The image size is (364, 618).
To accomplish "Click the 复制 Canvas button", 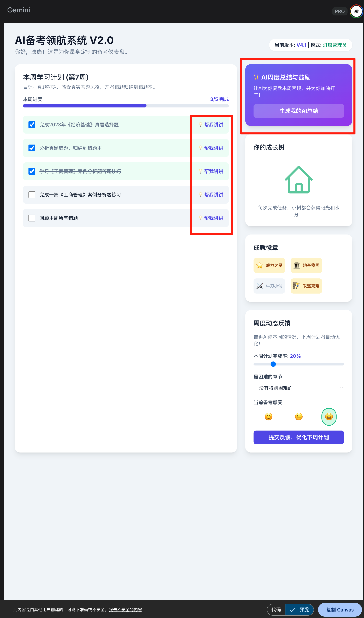I will pos(340,610).
